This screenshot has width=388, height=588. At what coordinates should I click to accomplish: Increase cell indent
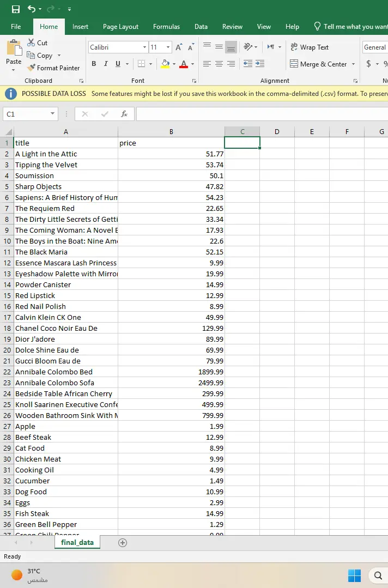[x=260, y=64]
